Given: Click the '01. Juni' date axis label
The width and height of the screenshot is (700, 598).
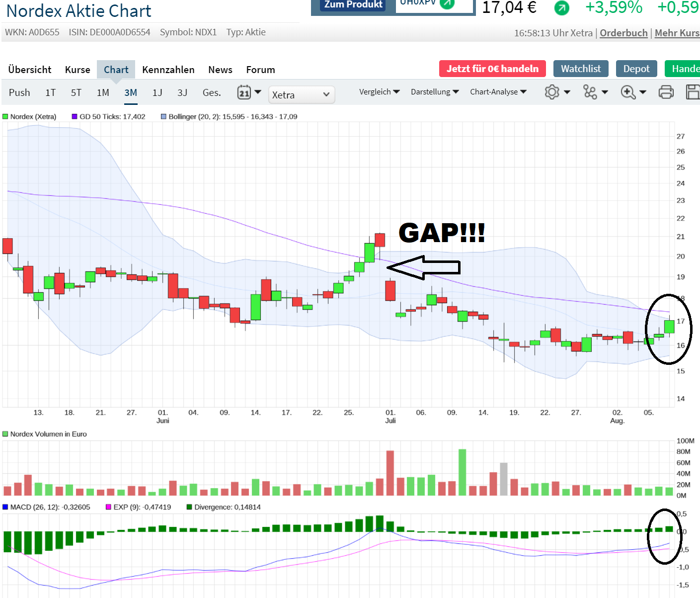Looking at the screenshot, I should pyautogui.click(x=163, y=417).
